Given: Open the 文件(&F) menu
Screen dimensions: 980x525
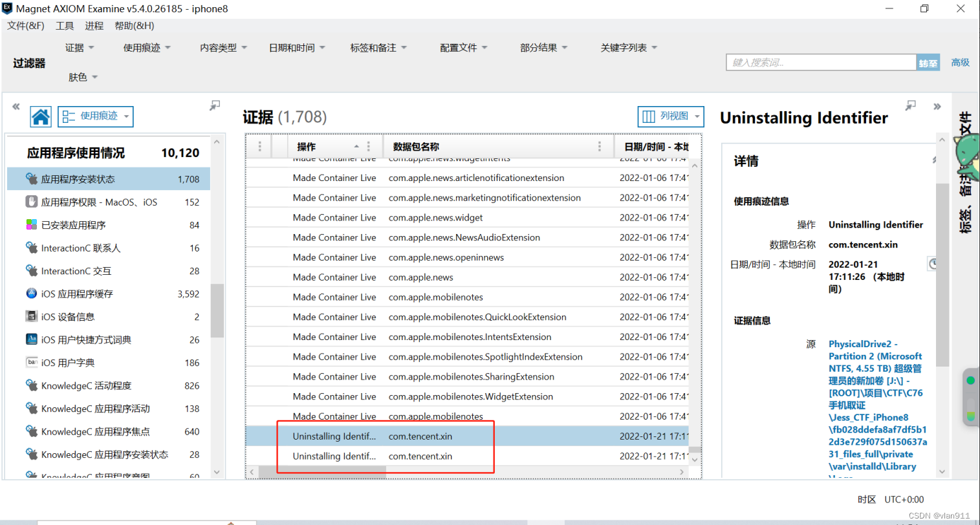Looking at the screenshot, I should point(26,26).
